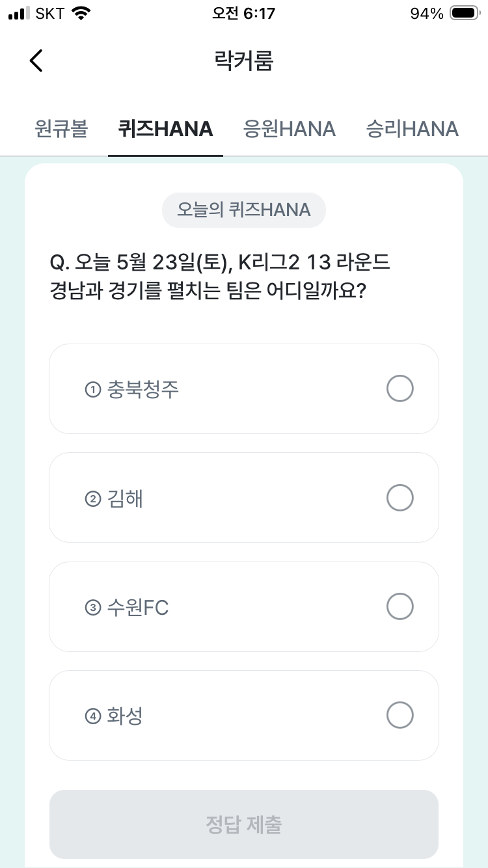Choose the ① 충북청주 answer label
Screen dimensions: 488x868
(x=132, y=389)
